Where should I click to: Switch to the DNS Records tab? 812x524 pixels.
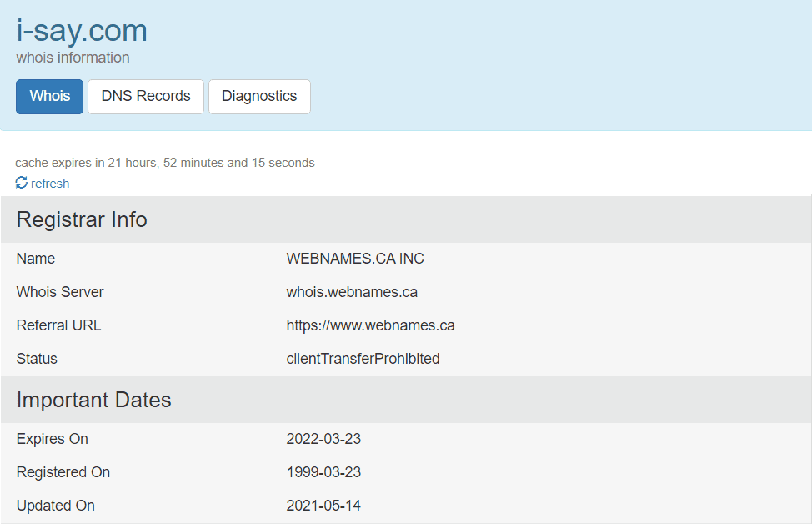point(146,97)
